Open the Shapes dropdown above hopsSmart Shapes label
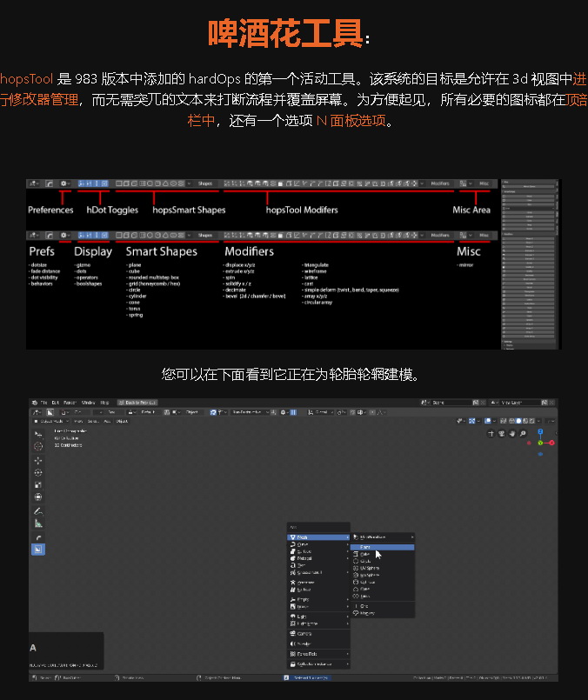Viewport: 588px width, 700px height. coord(201,183)
